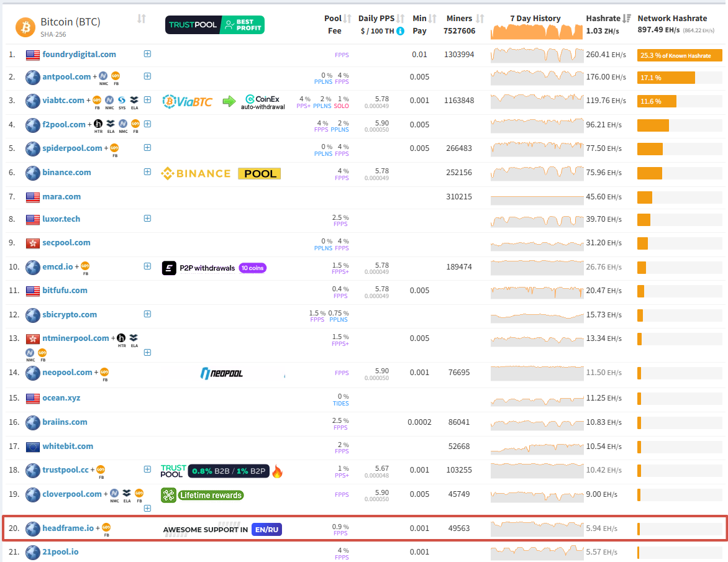Click the FB coin icon in headframe.io row
The width and height of the screenshot is (728, 562).
coord(106,528)
